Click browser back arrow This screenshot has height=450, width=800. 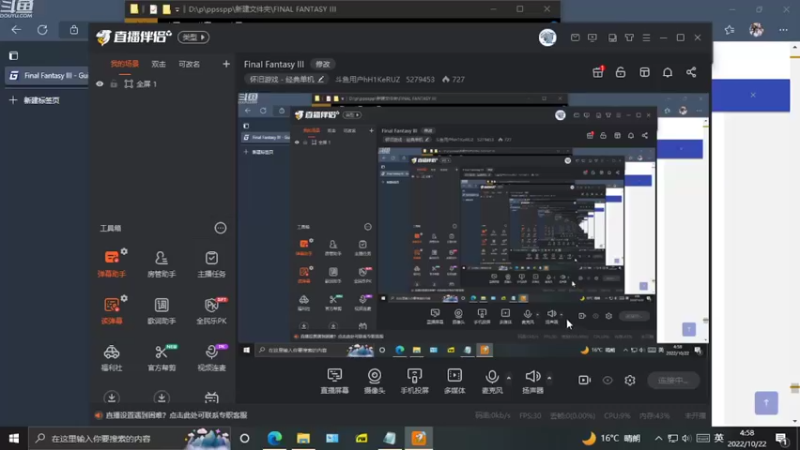point(16,30)
